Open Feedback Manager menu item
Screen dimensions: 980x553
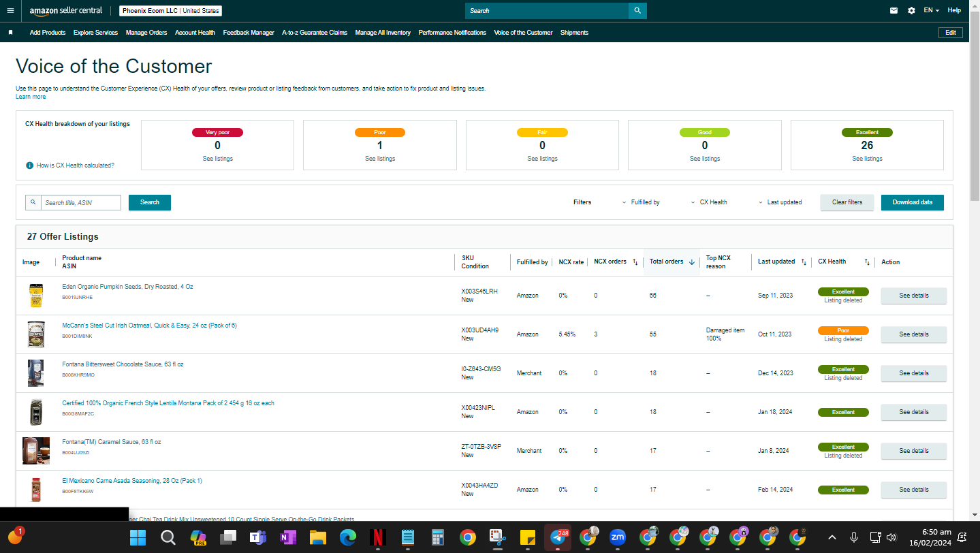click(249, 33)
